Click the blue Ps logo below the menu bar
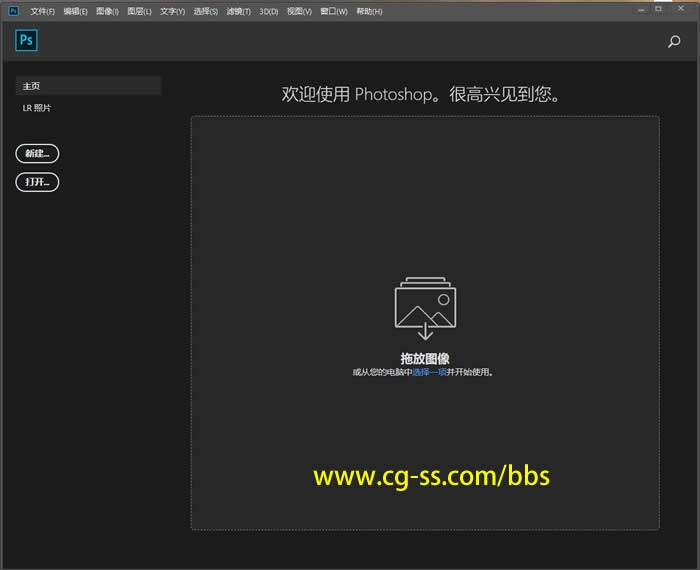This screenshot has height=570, width=700. point(26,41)
